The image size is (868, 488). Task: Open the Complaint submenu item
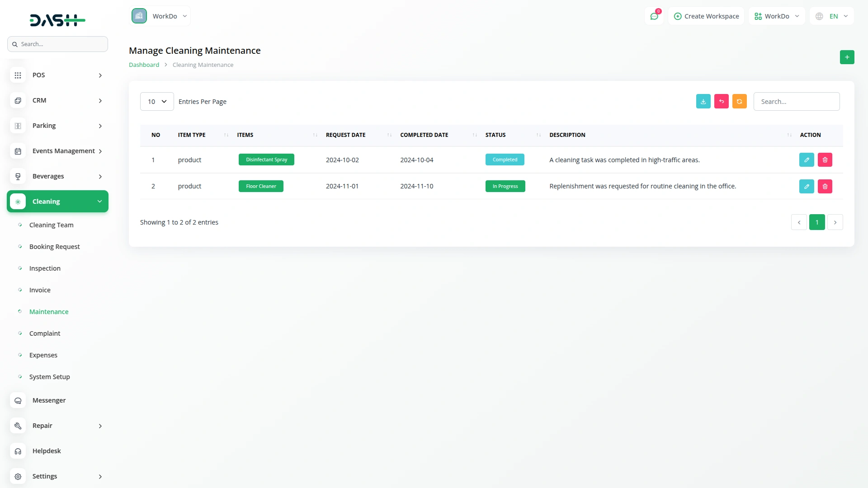click(44, 333)
